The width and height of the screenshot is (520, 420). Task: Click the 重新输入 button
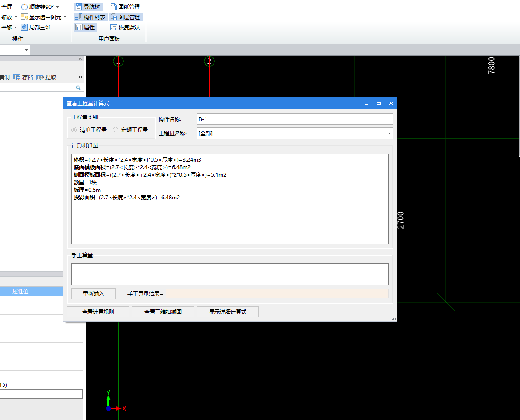[x=94, y=294]
